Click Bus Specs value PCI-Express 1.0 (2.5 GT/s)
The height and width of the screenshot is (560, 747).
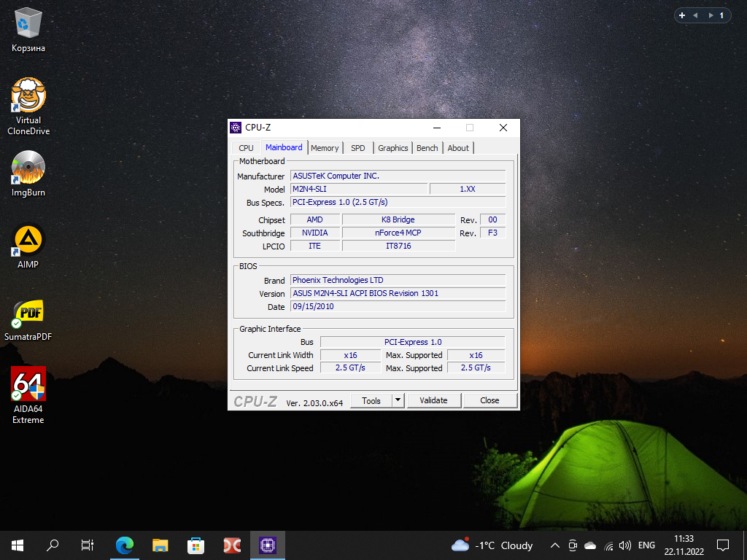point(398,202)
